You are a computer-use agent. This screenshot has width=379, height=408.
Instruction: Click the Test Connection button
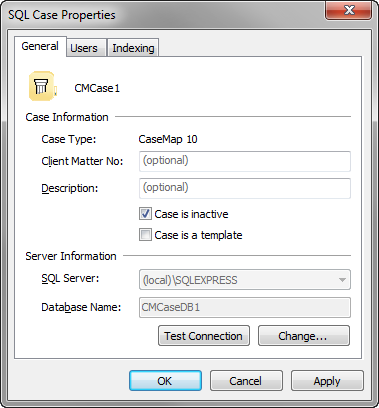(x=204, y=336)
